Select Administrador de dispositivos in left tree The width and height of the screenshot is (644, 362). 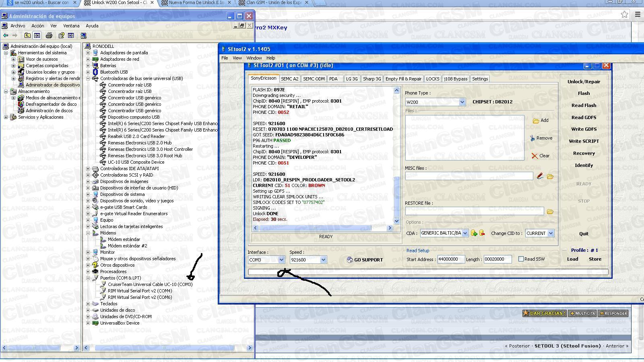[53, 85]
